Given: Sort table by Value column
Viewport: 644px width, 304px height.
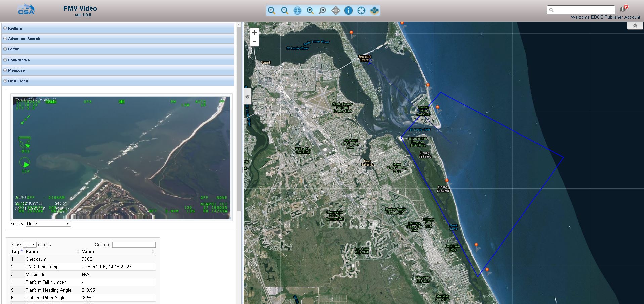Looking at the screenshot, I should [x=118, y=251].
